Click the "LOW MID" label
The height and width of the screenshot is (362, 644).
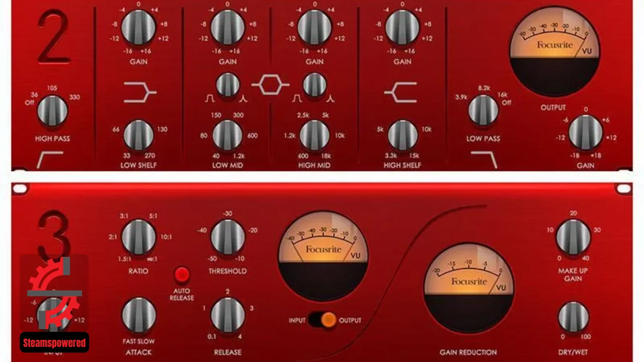point(227,165)
